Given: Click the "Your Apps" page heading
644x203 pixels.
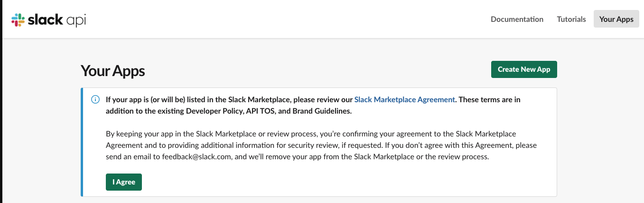Looking at the screenshot, I should coord(112,70).
